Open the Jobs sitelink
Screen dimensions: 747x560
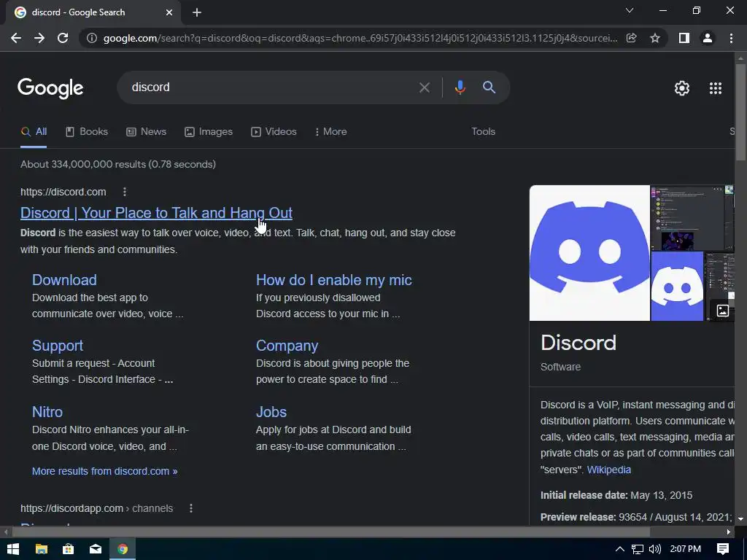tap(271, 412)
